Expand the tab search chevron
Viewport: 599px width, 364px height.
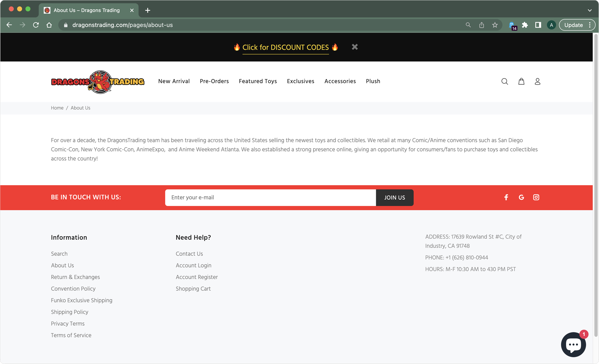pyautogui.click(x=590, y=10)
